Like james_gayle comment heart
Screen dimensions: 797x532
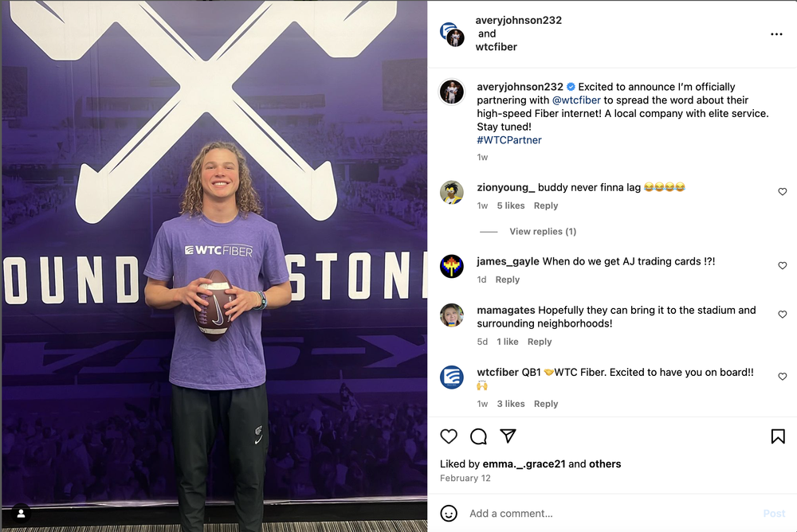click(x=783, y=265)
